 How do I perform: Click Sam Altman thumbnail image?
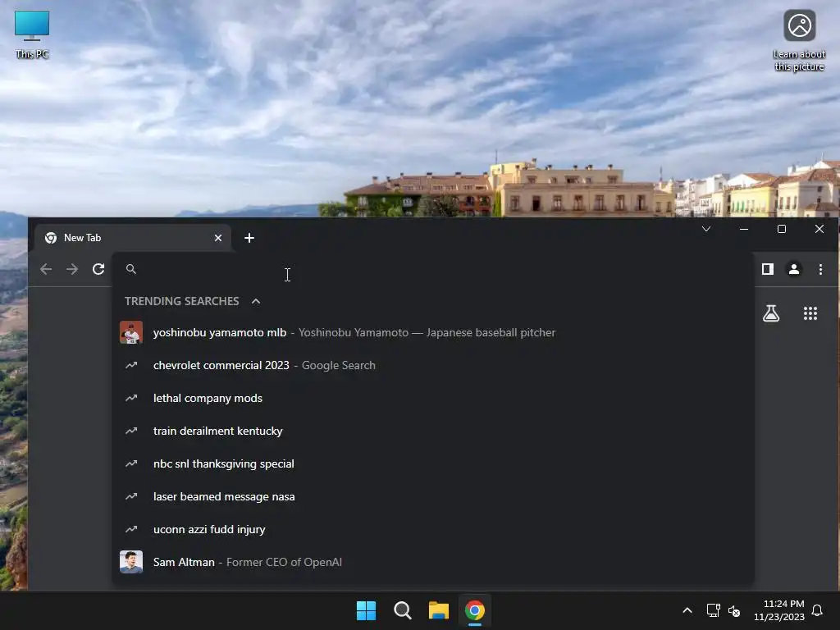click(x=131, y=562)
